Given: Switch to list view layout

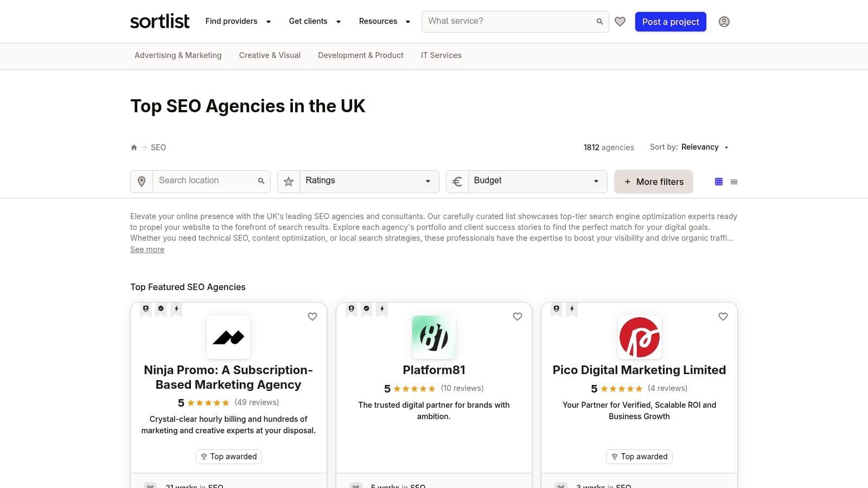Looking at the screenshot, I should click(x=734, y=182).
